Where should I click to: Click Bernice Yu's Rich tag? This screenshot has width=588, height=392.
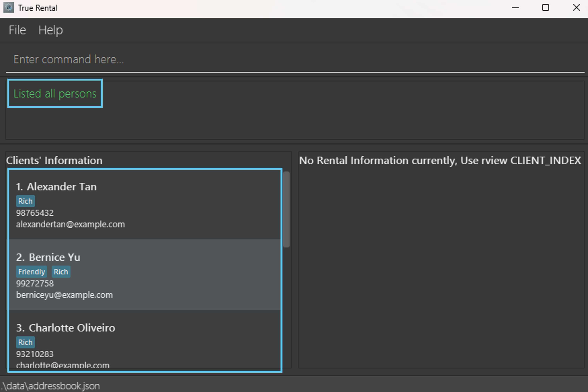pyautogui.click(x=61, y=272)
